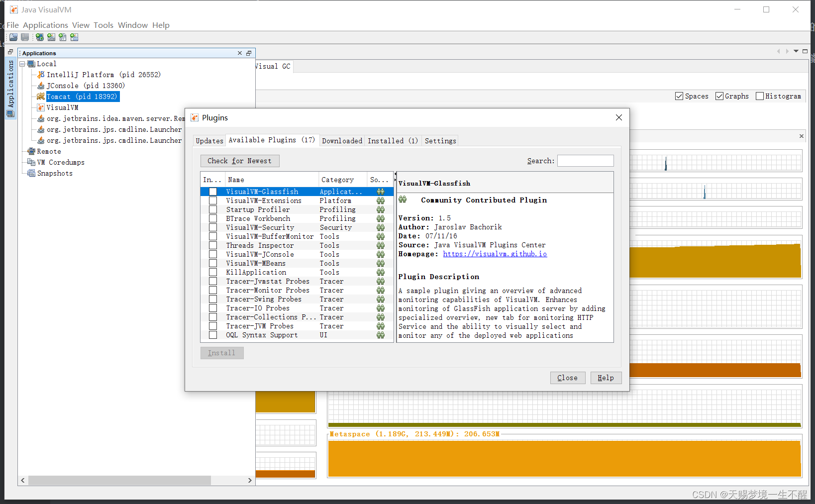Image resolution: width=815 pixels, height=504 pixels.
Task: Check the VisualVM-MBeans install checkbox
Action: coord(213,263)
